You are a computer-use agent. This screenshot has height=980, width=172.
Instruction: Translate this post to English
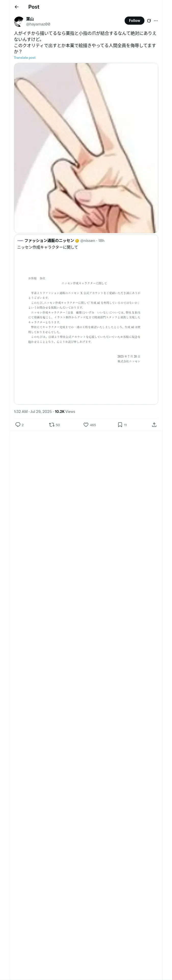(25, 58)
